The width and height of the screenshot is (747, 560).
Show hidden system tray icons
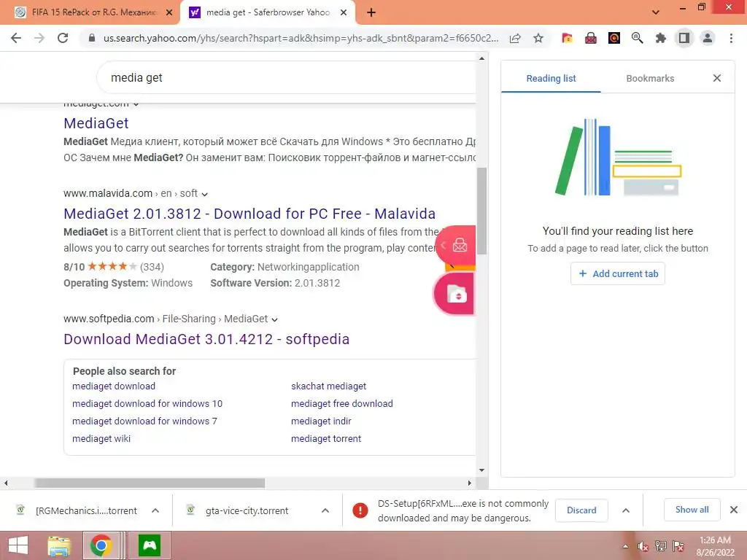point(625,547)
